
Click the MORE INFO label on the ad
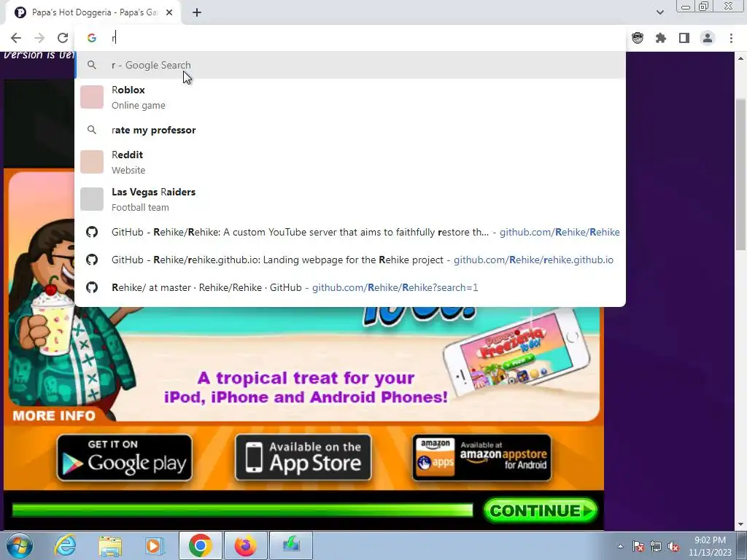click(54, 416)
